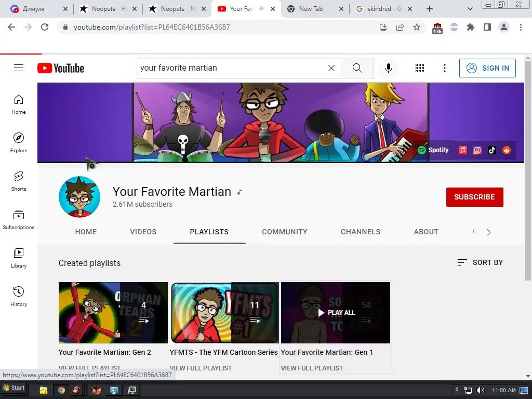Open Explore in the sidebar
The width and height of the screenshot is (532, 399).
click(x=19, y=142)
